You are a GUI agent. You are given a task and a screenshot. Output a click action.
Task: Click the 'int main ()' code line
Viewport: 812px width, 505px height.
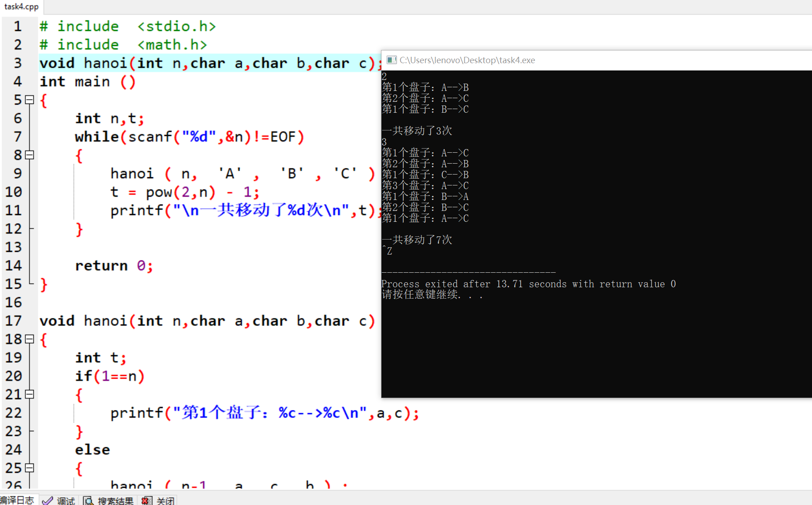coord(87,82)
